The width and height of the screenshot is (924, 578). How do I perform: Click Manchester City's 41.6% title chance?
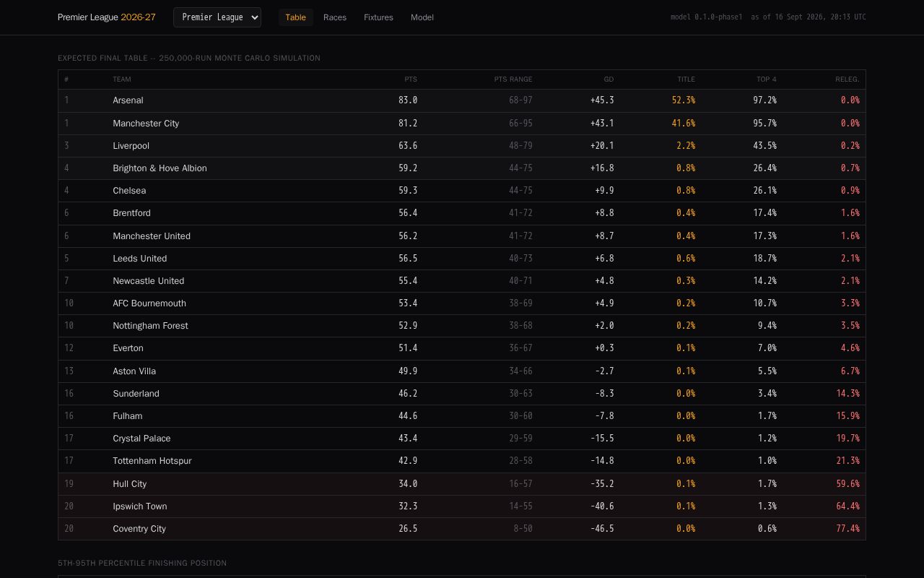(x=684, y=124)
